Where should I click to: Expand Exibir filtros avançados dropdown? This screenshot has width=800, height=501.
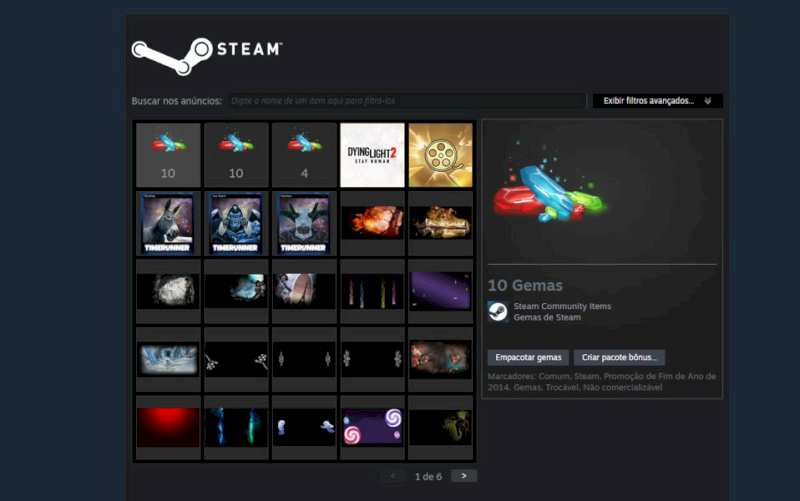(658, 101)
